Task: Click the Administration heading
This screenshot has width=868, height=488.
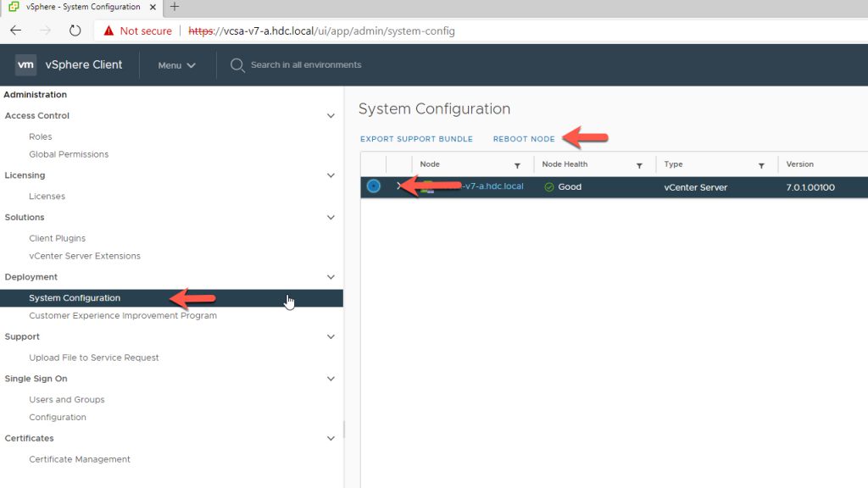Action: pyautogui.click(x=36, y=95)
